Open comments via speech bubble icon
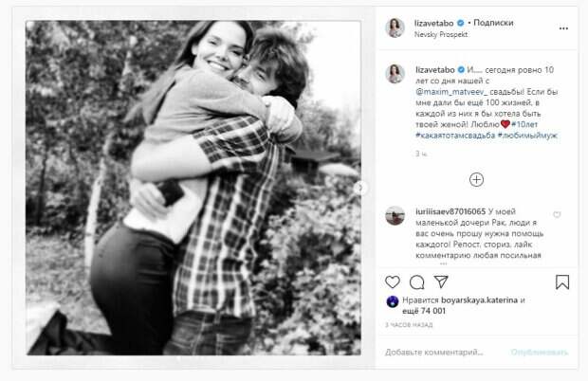Image resolution: width=588 pixels, height=381 pixels. point(416,281)
